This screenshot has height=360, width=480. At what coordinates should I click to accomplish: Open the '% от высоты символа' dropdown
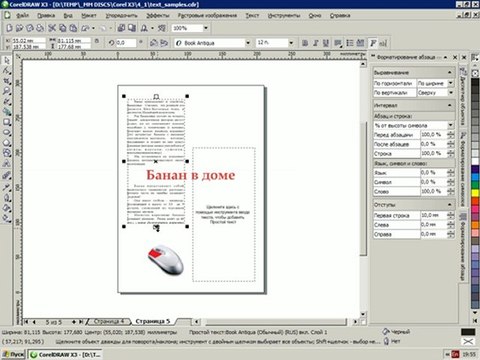pyautogui.click(x=450, y=125)
